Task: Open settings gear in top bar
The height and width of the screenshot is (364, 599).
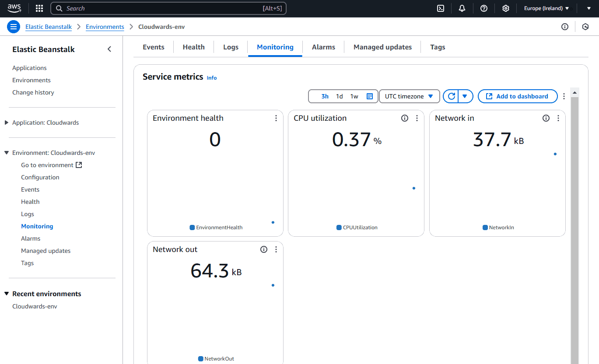Action: 506,8
